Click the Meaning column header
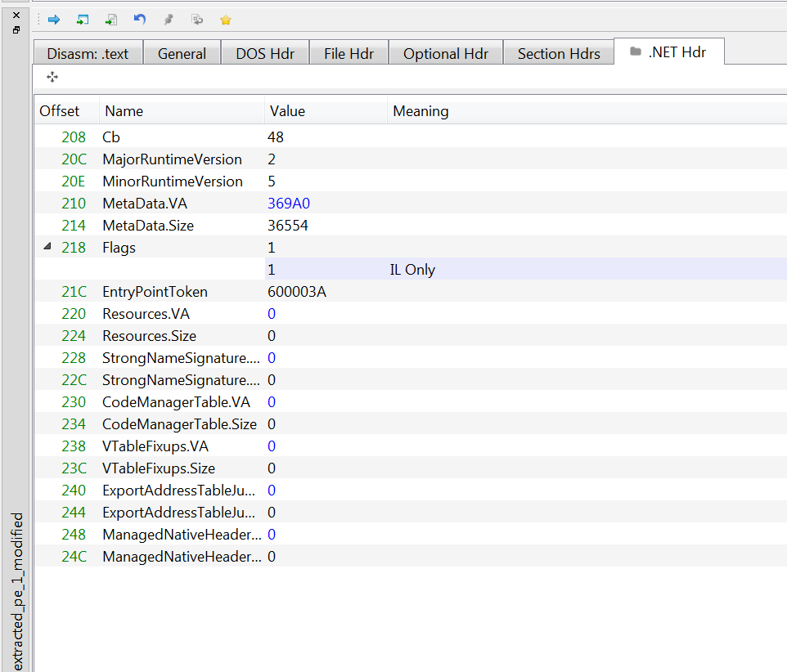This screenshot has width=787, height=672. coord(420,111)
